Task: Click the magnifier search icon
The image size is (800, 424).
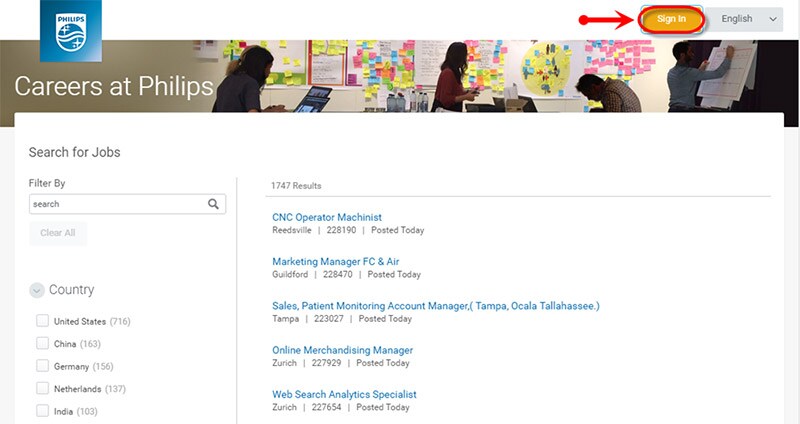Action: (213, 204)
